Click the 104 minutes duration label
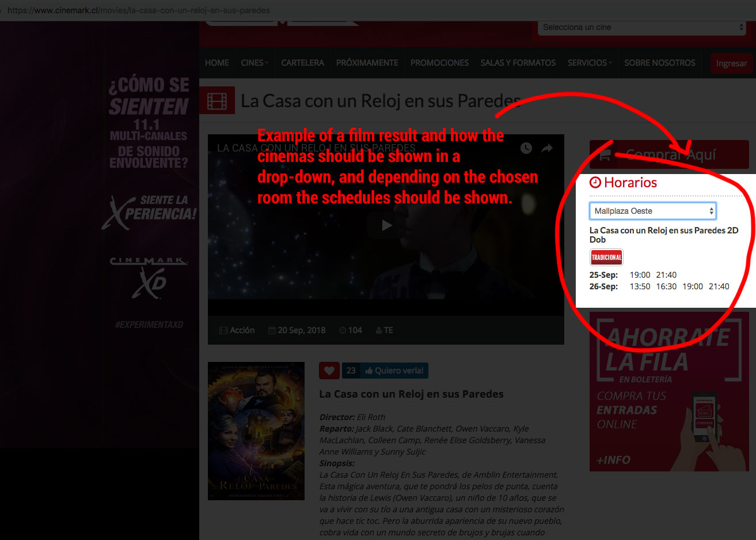Viewport: 756px width, 540px height. click(351, 330)
